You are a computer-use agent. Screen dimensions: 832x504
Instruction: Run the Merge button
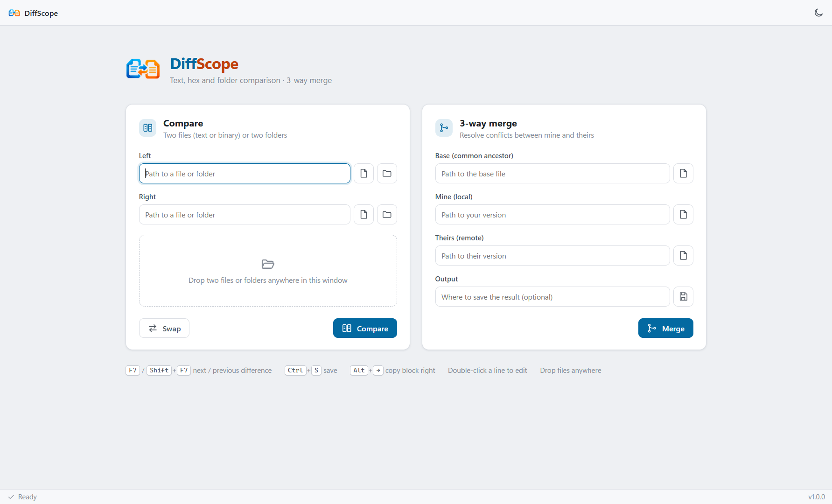(x=665, y=329)
